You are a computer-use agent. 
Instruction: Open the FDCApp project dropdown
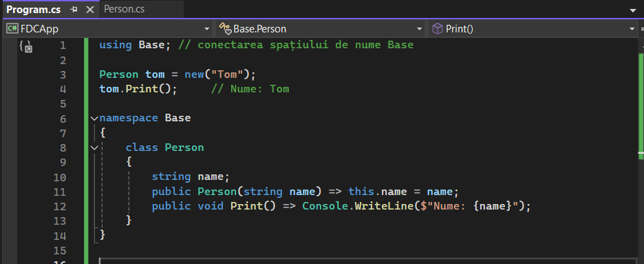[109, 29]
